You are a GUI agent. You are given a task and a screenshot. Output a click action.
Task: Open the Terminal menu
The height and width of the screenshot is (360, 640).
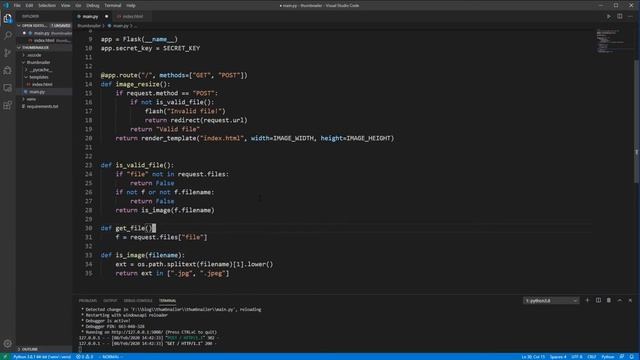113,6
